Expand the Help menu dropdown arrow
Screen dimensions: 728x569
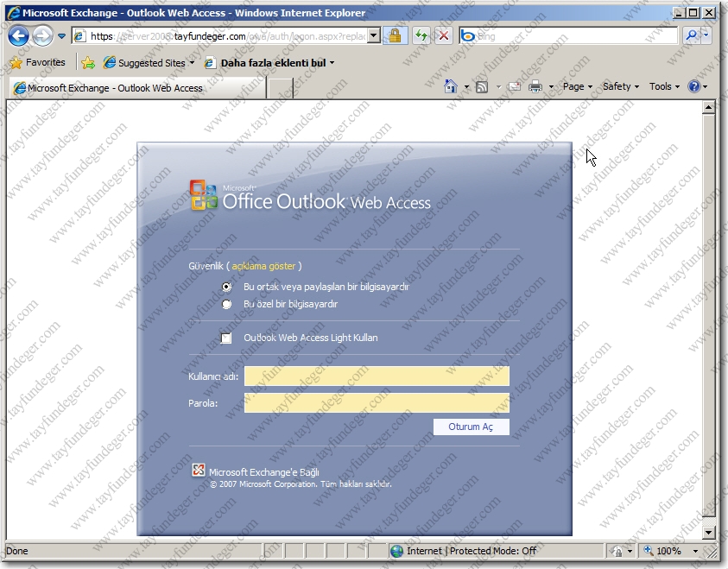tap(706, 87)
